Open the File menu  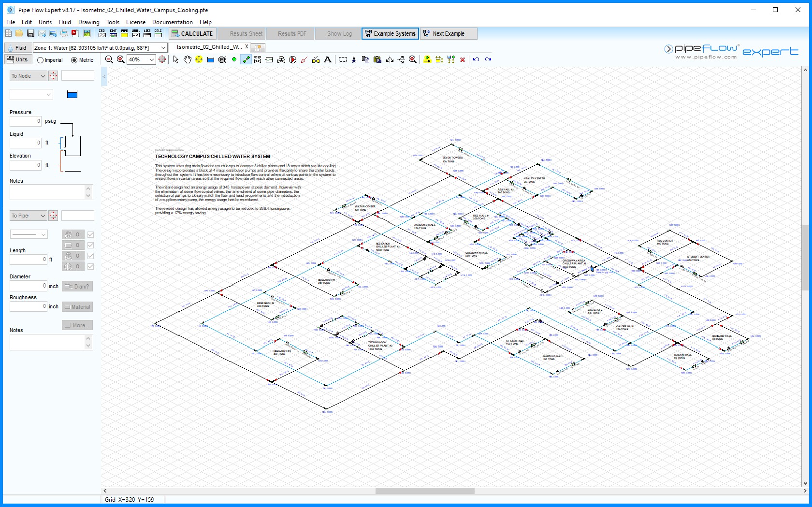11,22
